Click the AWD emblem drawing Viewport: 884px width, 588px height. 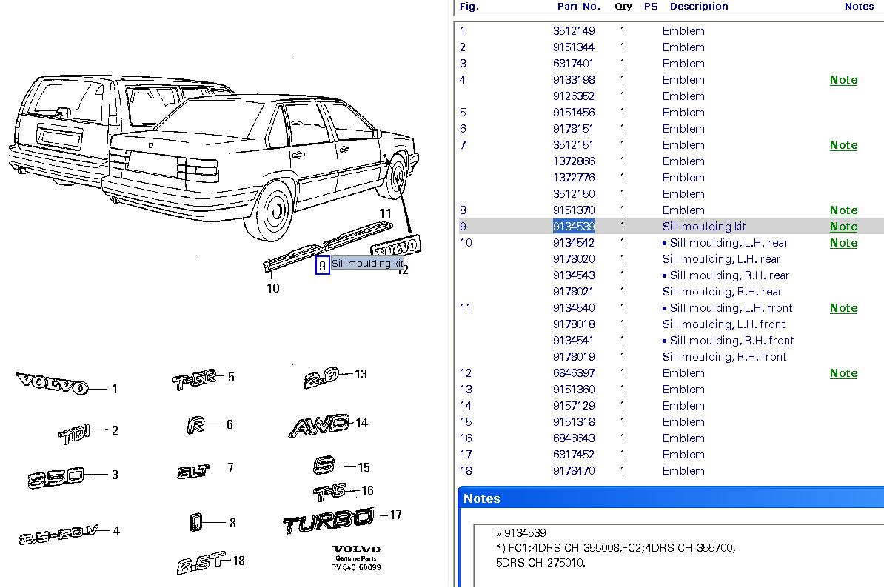318,426
